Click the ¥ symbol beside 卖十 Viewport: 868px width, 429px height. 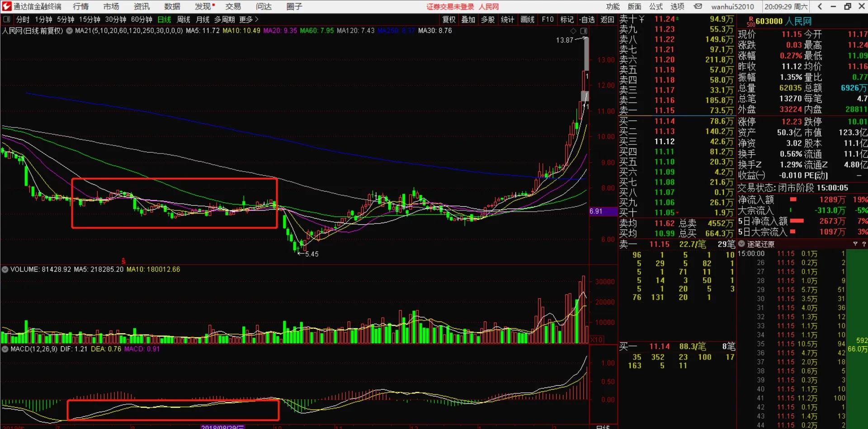pos(642,19)
